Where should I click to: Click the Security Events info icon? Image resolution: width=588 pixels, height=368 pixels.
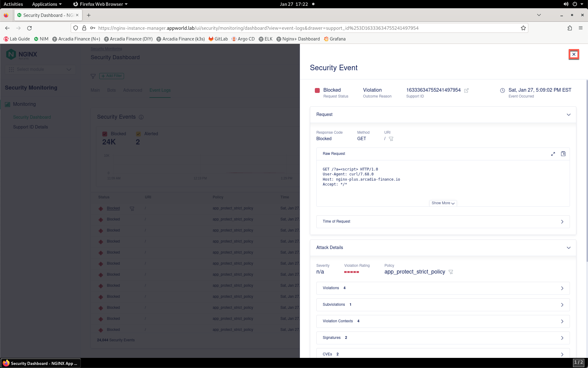point(141,117)
